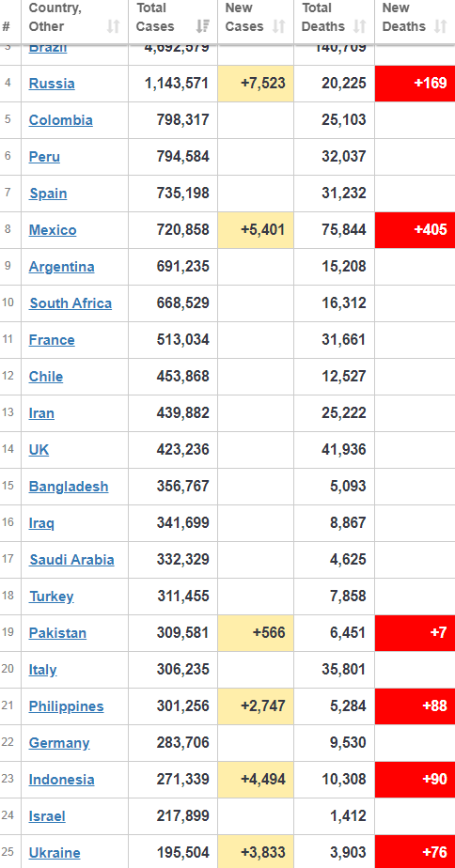This screenshot has width=455, height=868.
Task: Sort by Country, Other column arrows
Action: click(x=113, y=26)
